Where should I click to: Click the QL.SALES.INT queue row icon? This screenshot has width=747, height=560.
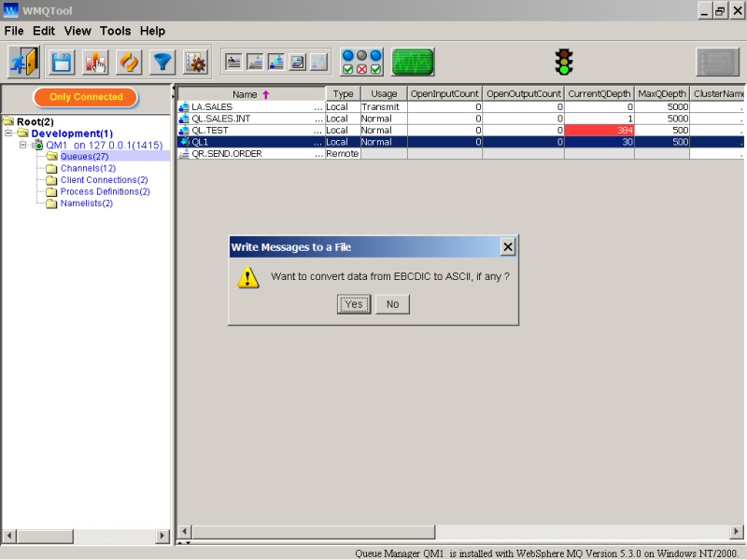pos(184,119)
